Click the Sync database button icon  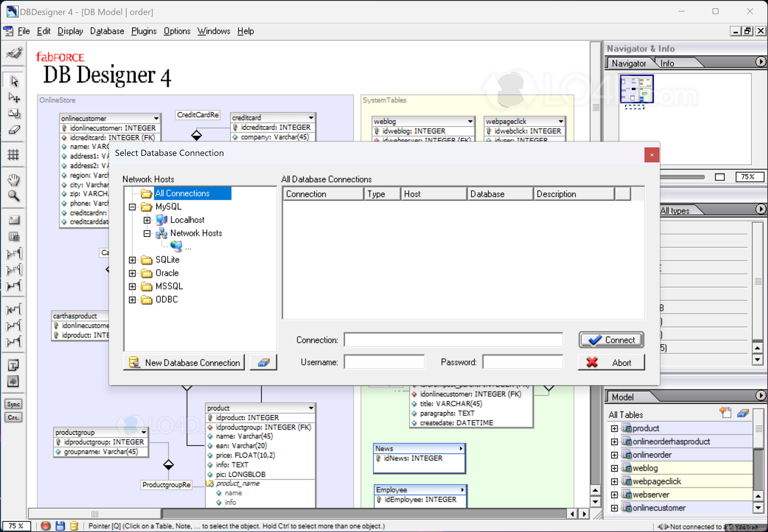pos(13,404)
